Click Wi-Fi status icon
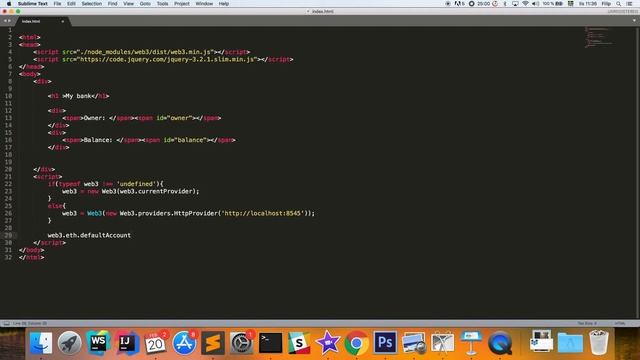The width and height of the screenshot is (640, 360). 525,4
